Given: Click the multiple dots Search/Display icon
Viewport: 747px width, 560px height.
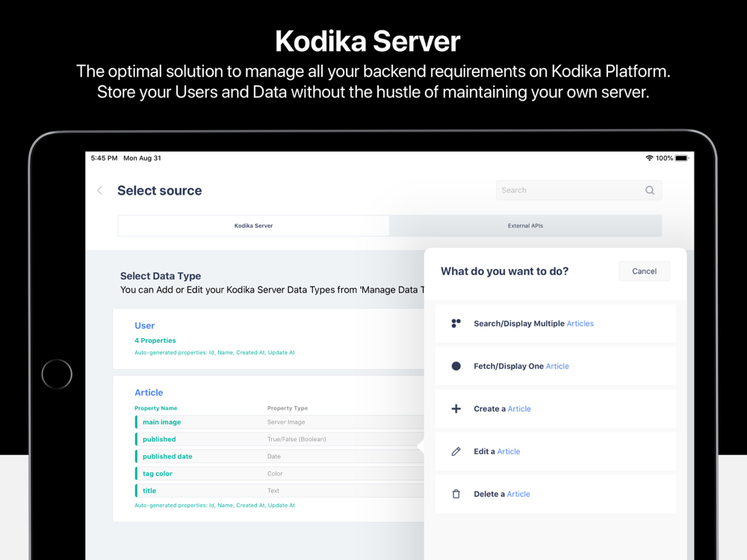Looking at the screenshot, I should point(456,323).
